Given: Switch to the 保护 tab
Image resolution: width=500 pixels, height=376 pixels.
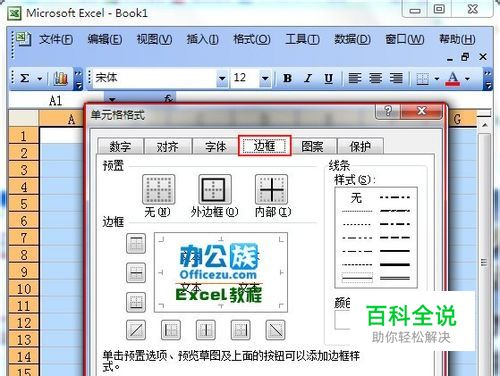Looking at the screenshot, I should pyautogui.click(x=360, y=146).
